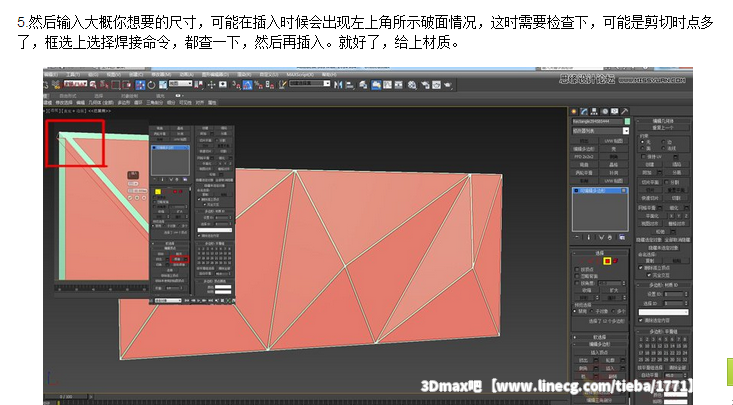Click the time slider showing 0 / 100

point(66,397)
